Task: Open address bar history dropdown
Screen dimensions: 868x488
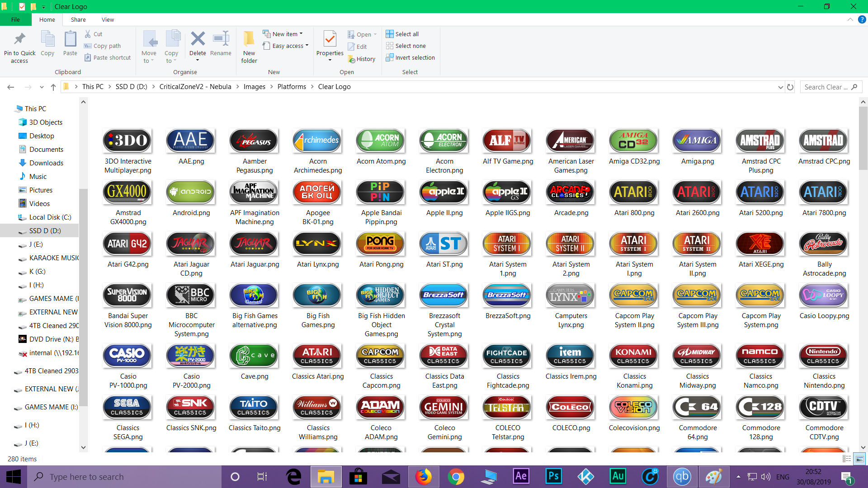Action: click(x=780, y=87)
